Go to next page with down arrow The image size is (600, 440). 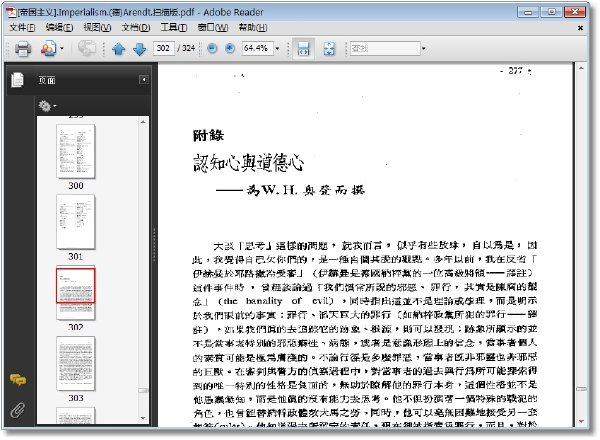click(139, 49)
